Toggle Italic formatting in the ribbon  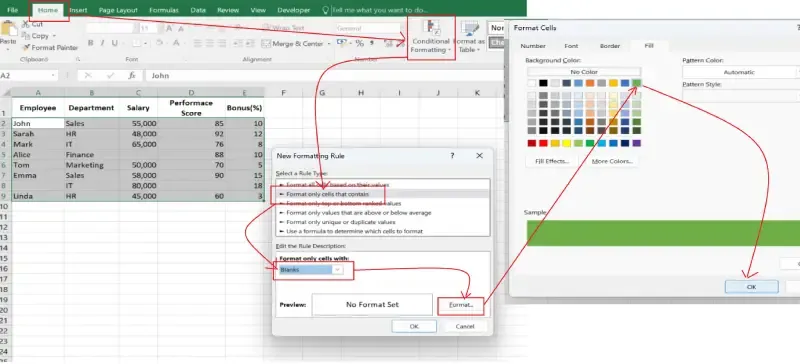[102, 43]
